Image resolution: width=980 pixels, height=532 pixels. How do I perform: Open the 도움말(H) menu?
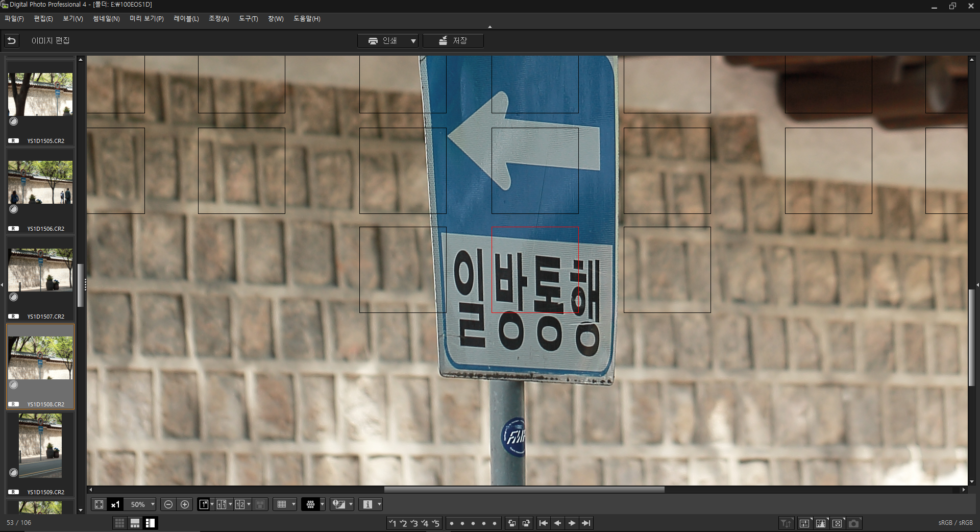(307, 19)
